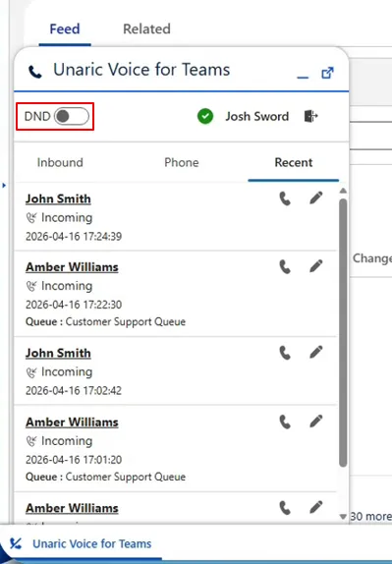Click timestamp 2026-04-16 17:02:42
Viewport: 392px width, 564px height.
(x=74, y=391)
